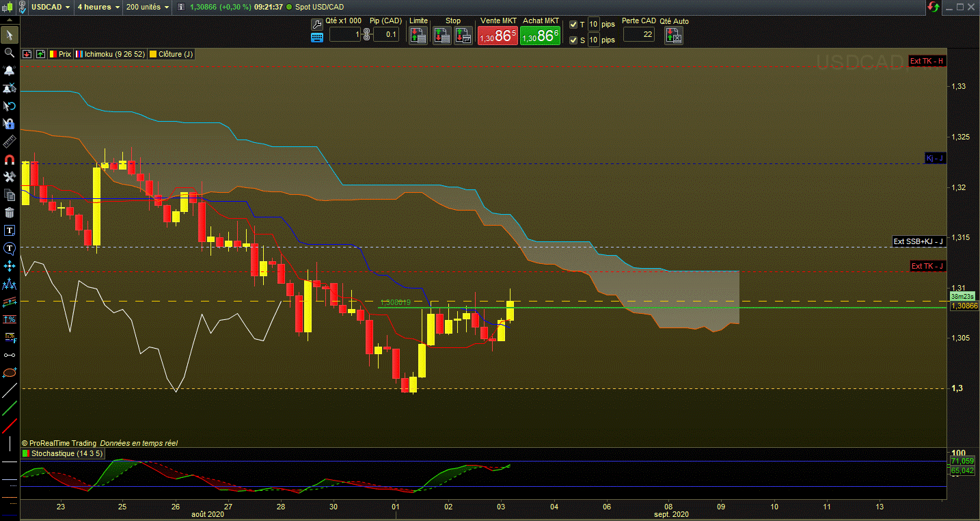Image resolution: width=980 pixels, height=521 pixels.
Task: Choose the red ellipse drawing tool
Action: click(10, 373)
